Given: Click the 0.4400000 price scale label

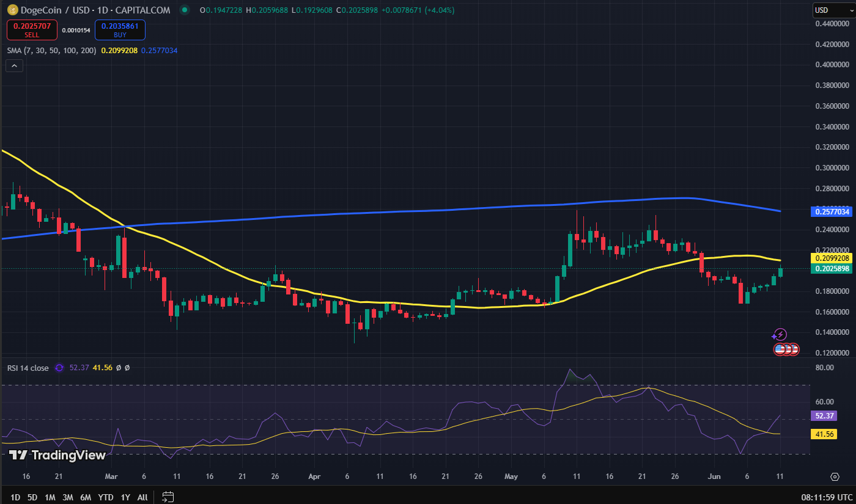Looking at the screenshot, I should coord(832,24).
